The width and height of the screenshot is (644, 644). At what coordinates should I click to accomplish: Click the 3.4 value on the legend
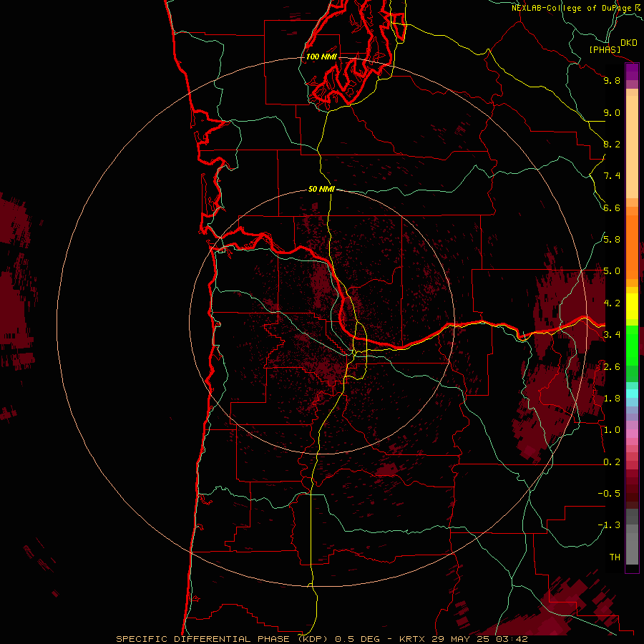(x=612, y=335)
